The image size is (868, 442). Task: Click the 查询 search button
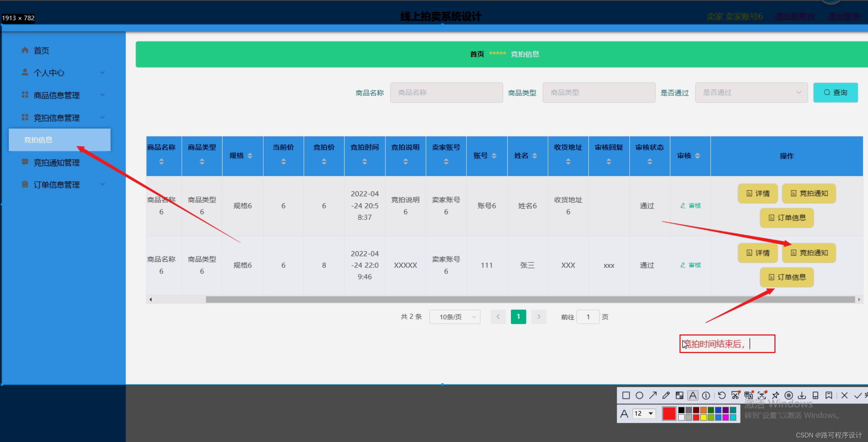[x=835, y=93]
